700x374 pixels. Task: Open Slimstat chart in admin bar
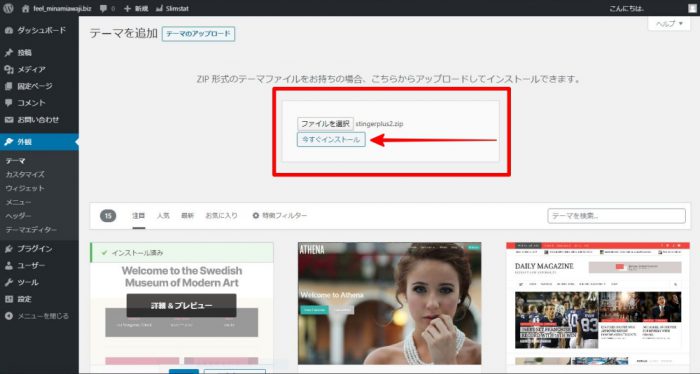(173, 8)
